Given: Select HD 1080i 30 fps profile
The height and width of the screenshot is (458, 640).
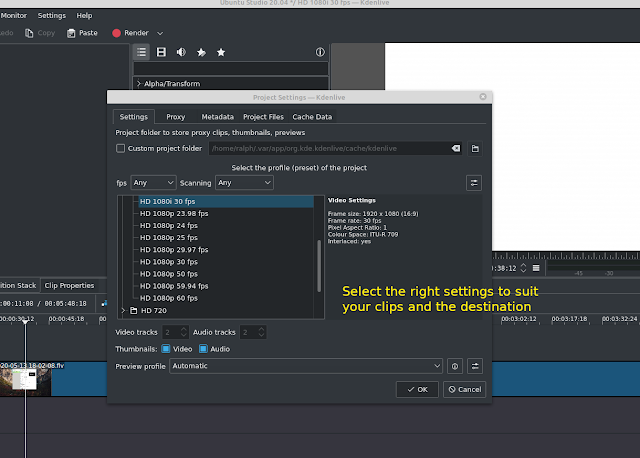Looking at the screenshot, I should [x=226, y=202].
